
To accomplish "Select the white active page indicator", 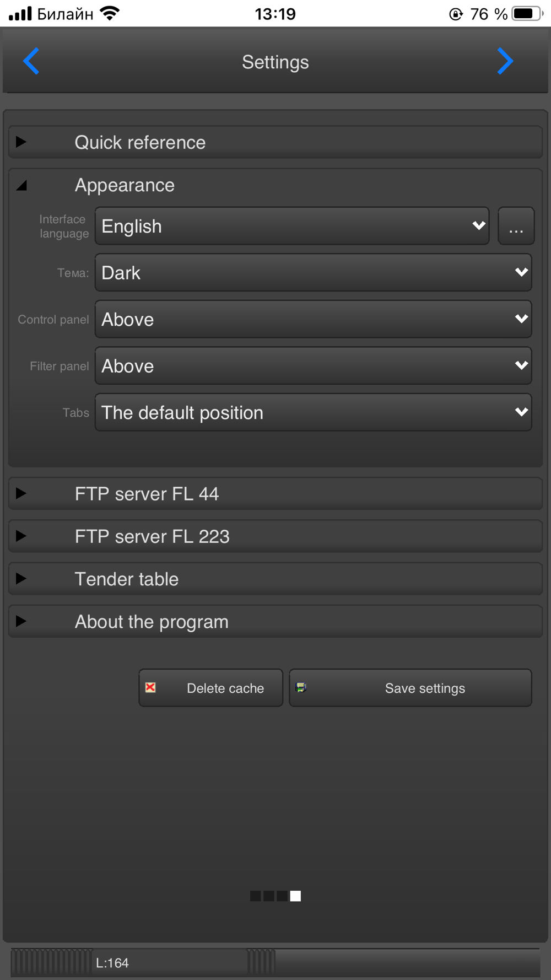I will click(x=296, y=896).
